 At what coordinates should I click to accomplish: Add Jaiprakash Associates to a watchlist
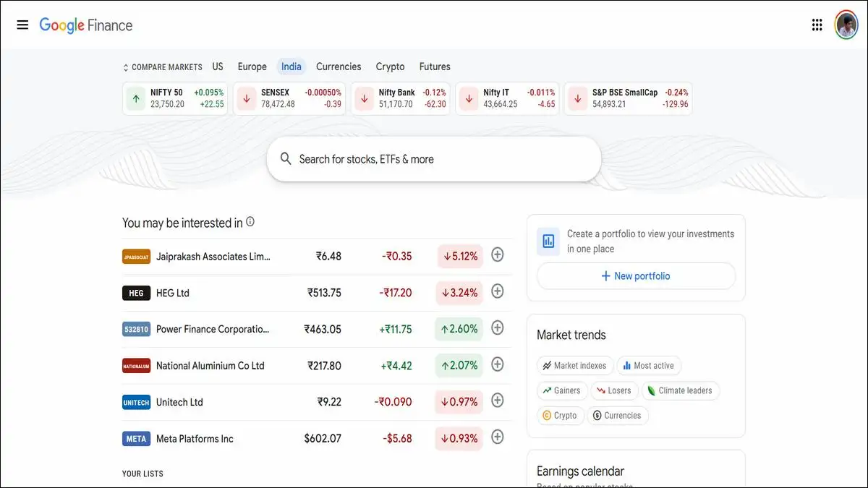497,254
